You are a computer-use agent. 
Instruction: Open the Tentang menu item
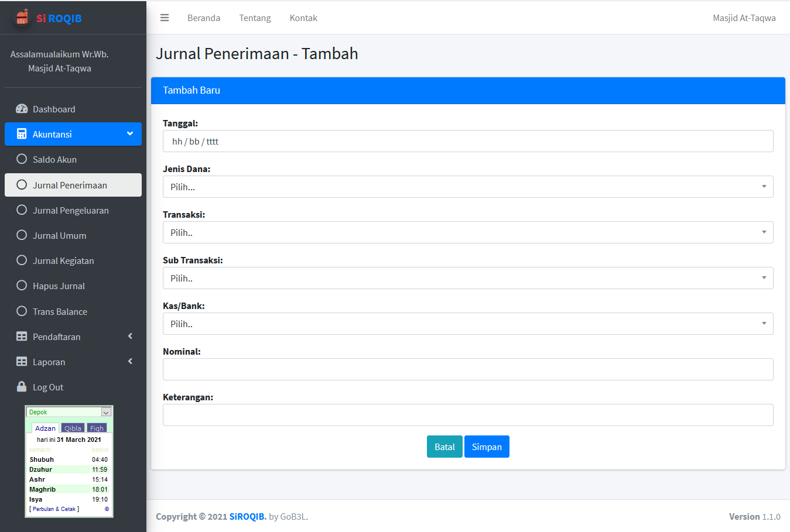click(255, 18)
